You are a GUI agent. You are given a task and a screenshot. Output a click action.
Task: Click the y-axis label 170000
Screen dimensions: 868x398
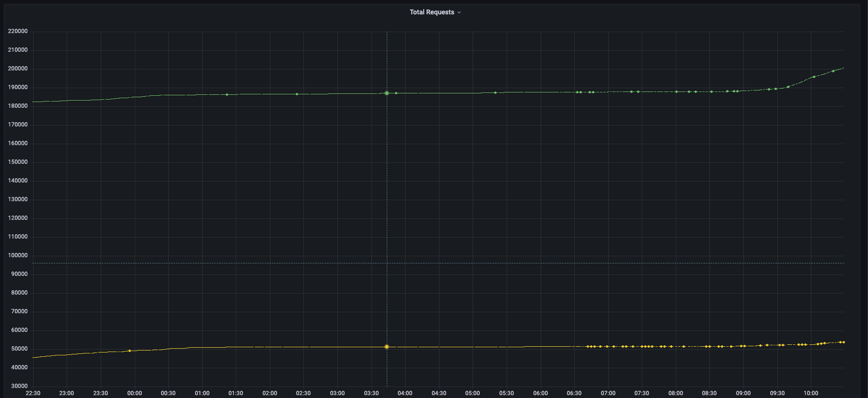[x=18, y=125]
